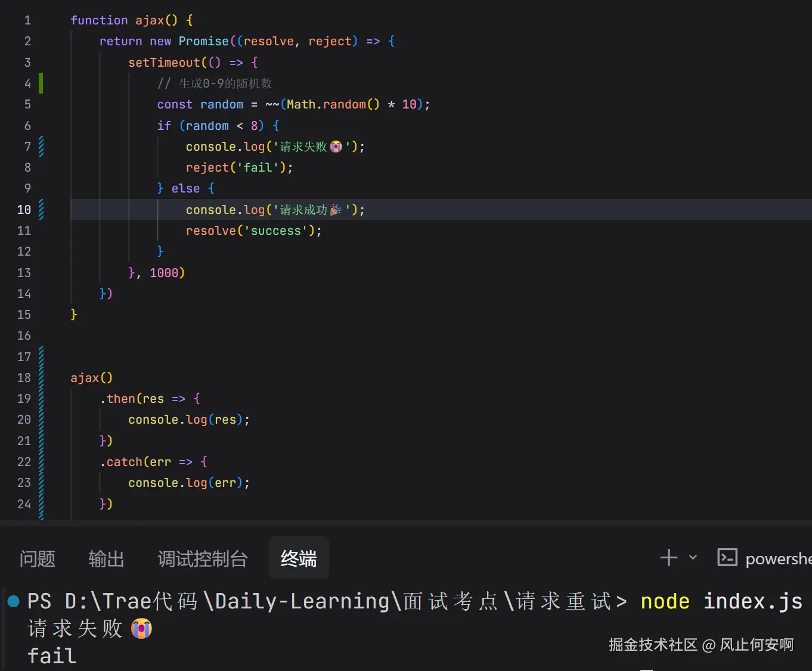Click the change marker in the gutter at line 10
The height and width of the screenshot is (671, 812).
click(41, 210)
